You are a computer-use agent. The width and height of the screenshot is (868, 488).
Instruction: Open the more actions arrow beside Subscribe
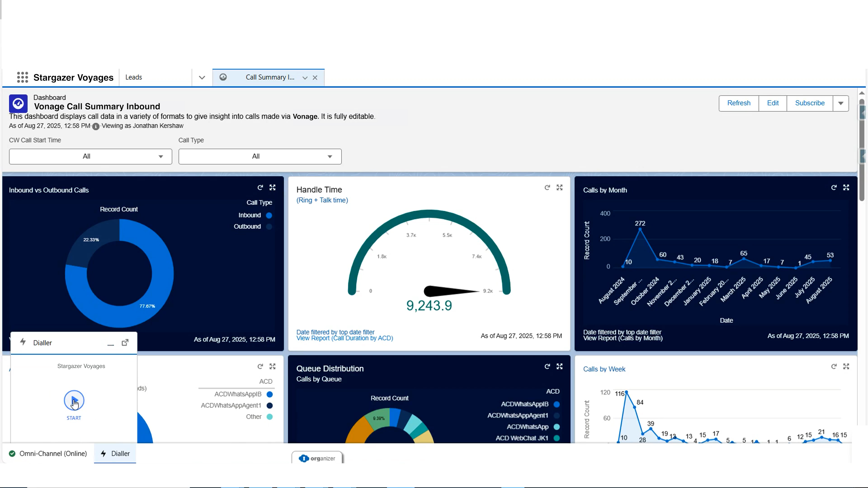pos(840,103)
